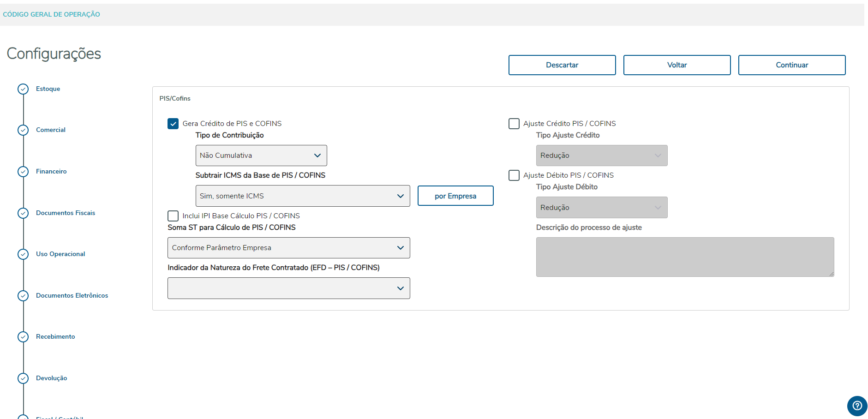Viewport: 868px width, 419px height.
Task: Check Inclui IPI Base Cálculo PIS / COFINS
Action: 173,216
